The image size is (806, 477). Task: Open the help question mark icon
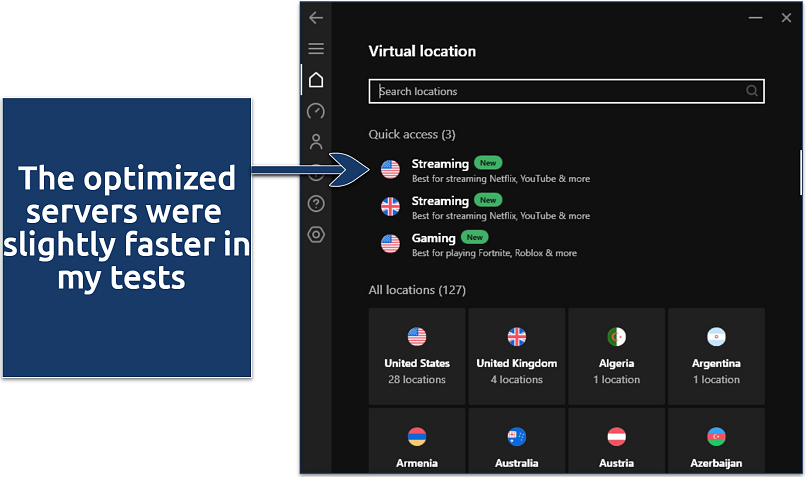(x=316, y=204)
